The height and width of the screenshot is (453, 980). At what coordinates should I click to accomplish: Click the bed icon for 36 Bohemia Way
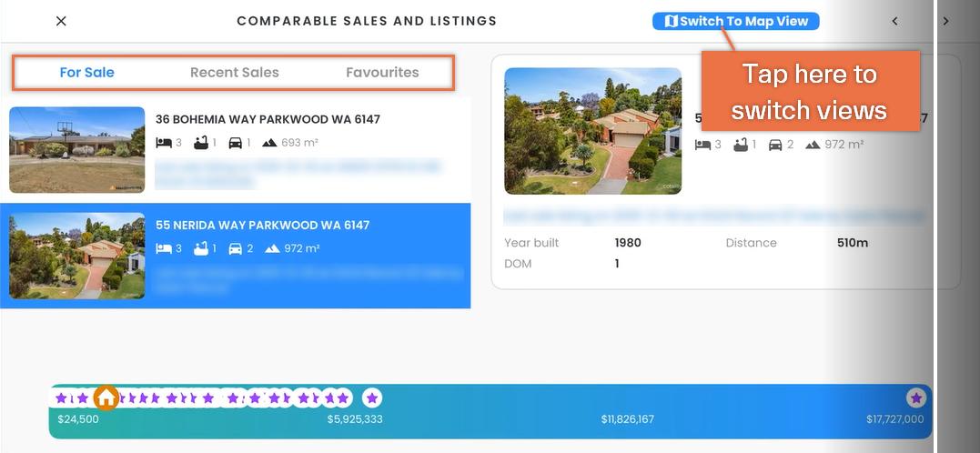point(164,143)
